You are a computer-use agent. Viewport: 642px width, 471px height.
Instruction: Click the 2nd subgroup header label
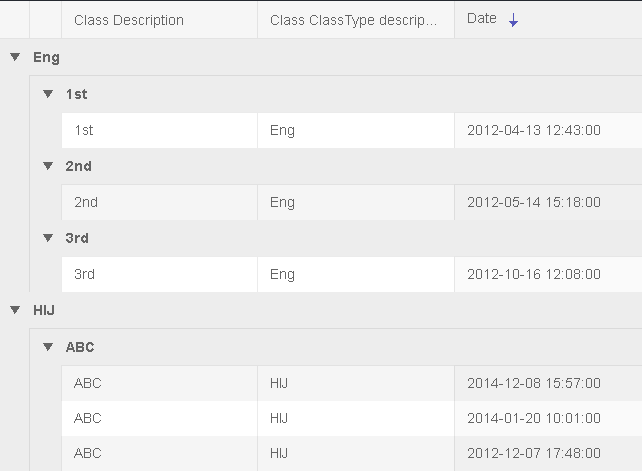78,166
